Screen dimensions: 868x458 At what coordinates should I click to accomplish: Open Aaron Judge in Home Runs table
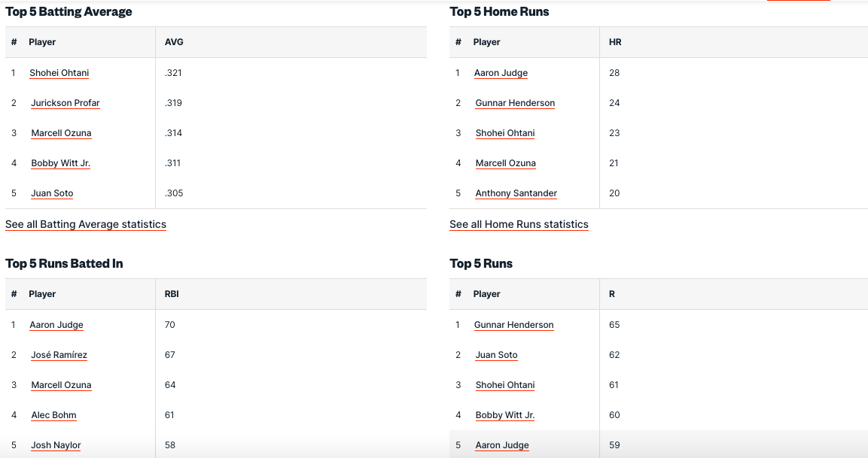[501, 73]
